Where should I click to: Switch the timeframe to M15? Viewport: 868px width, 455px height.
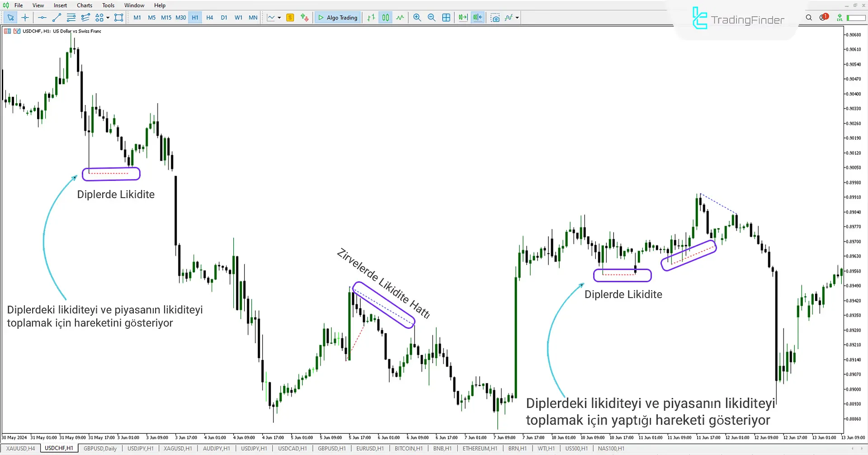(166, 18)
